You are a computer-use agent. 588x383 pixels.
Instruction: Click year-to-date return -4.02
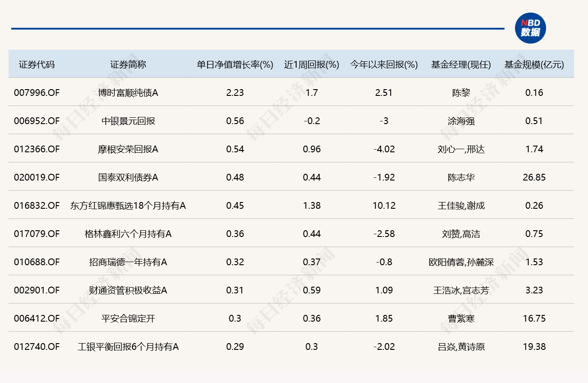(384, 149)
